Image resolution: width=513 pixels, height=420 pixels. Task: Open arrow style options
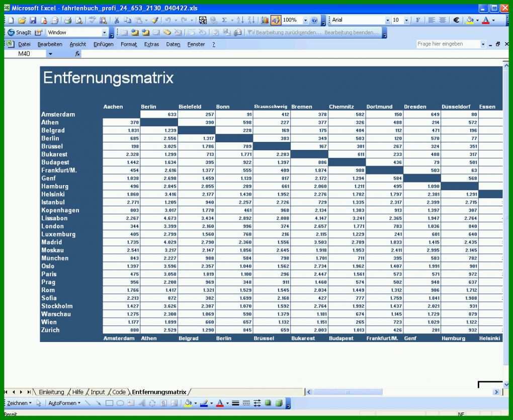pyautogui.click(x=257, y=403)
